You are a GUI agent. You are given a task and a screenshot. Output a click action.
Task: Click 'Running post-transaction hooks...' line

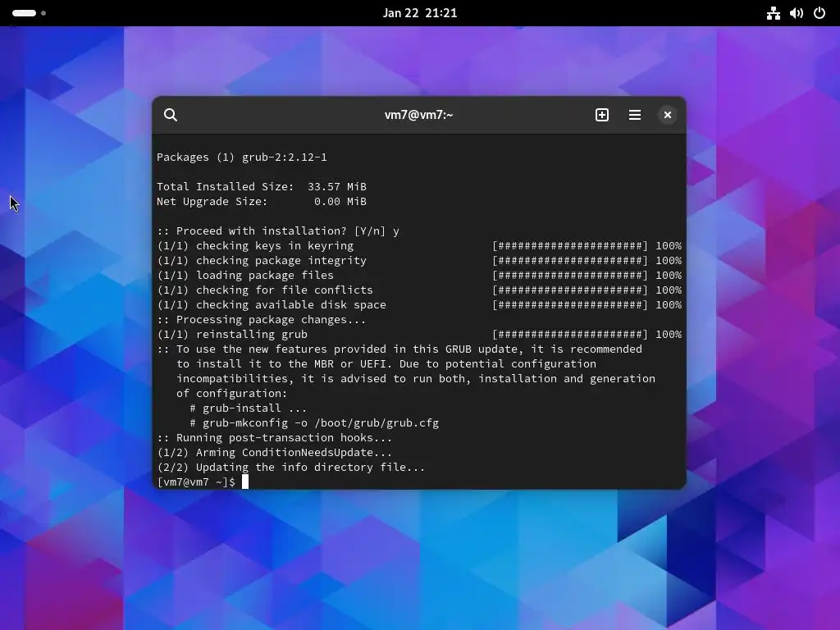coord(274,438)
